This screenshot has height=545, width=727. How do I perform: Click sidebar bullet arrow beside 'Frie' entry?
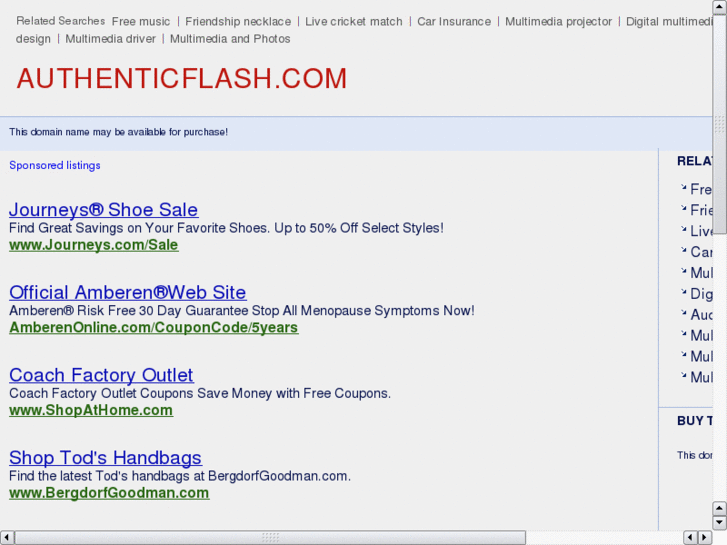(683, 208)
